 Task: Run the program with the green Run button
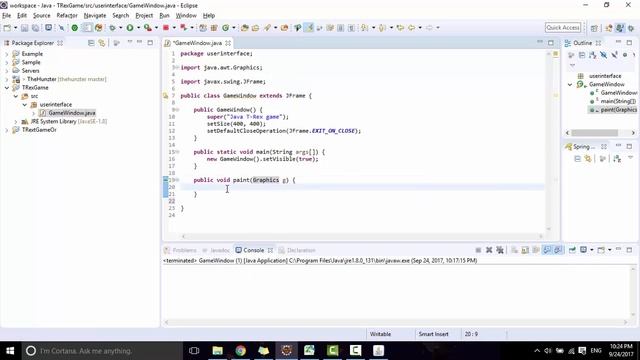pos(130,28)
